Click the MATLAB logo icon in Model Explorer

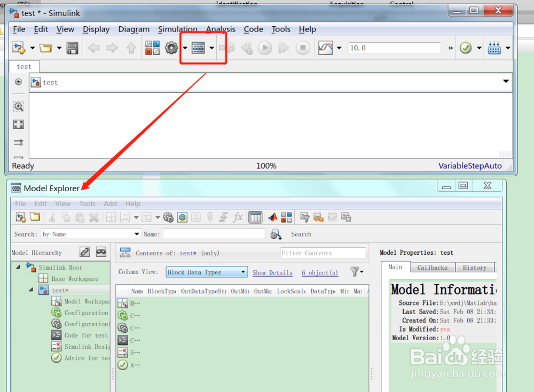coord(272,217)
